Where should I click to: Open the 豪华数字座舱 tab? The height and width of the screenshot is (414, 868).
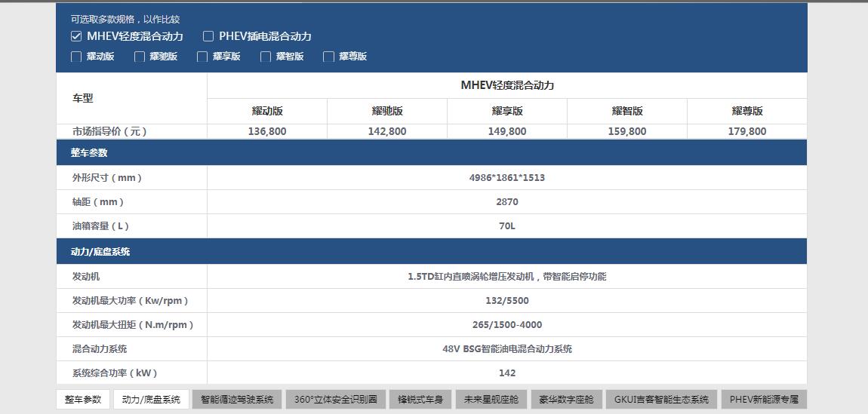(566, 399)
